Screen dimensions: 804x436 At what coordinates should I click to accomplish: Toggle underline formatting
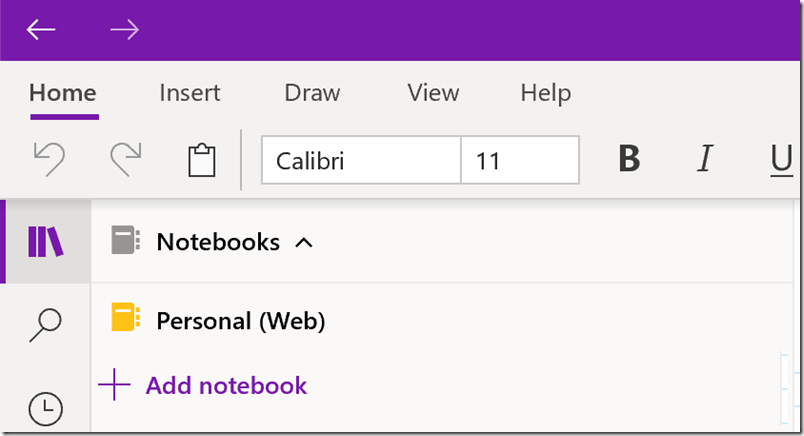pyautogui.click(x=781, y=160)
